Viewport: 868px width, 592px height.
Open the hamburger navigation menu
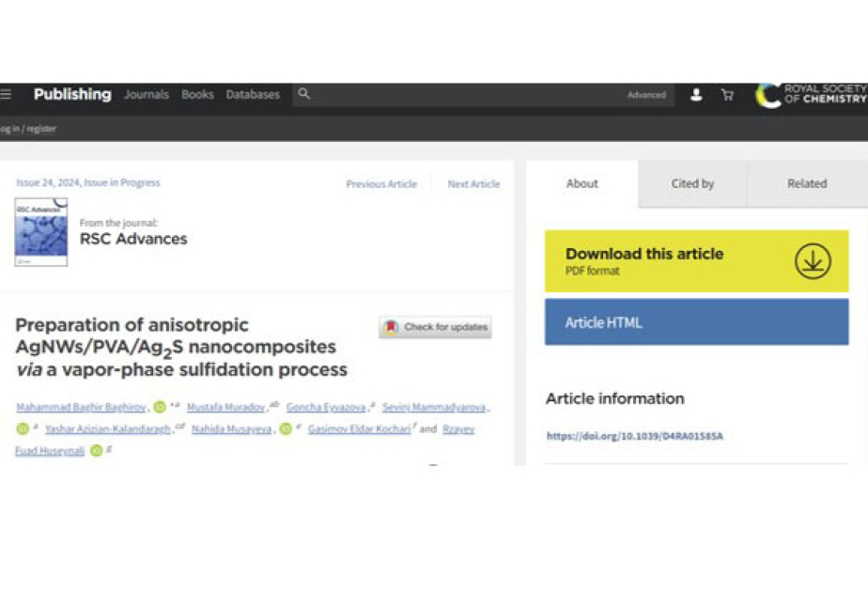[x=6, y=94]
